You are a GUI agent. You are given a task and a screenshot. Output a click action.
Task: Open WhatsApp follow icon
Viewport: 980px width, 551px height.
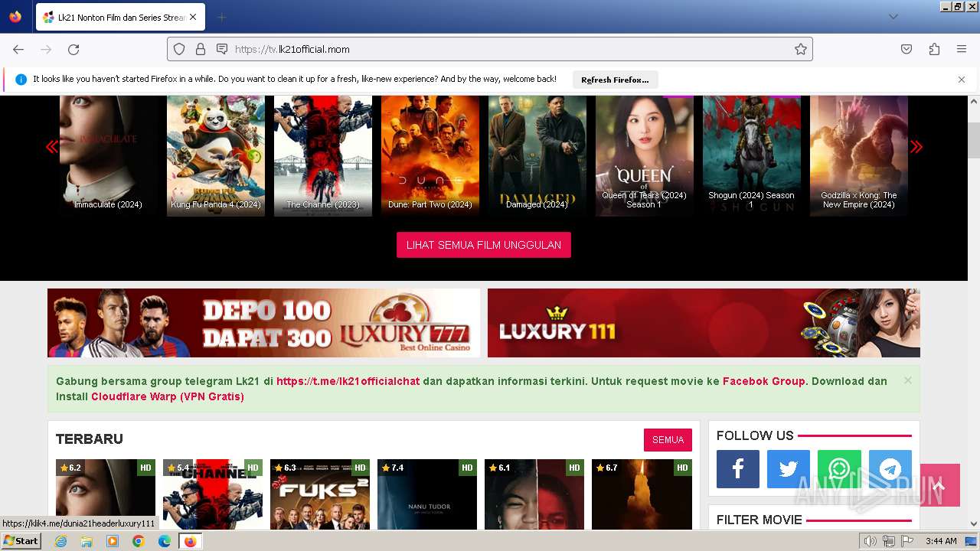(839, 469)
